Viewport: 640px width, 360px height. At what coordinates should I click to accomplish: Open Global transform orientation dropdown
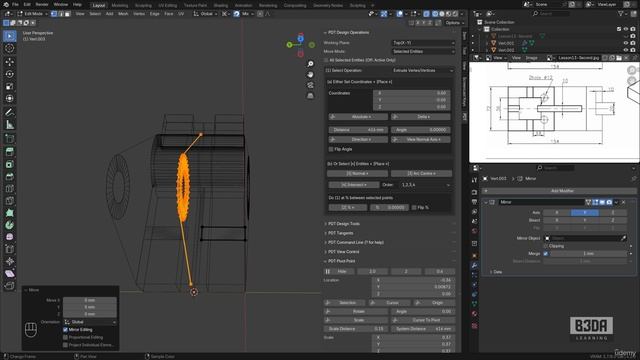[207, 14]
